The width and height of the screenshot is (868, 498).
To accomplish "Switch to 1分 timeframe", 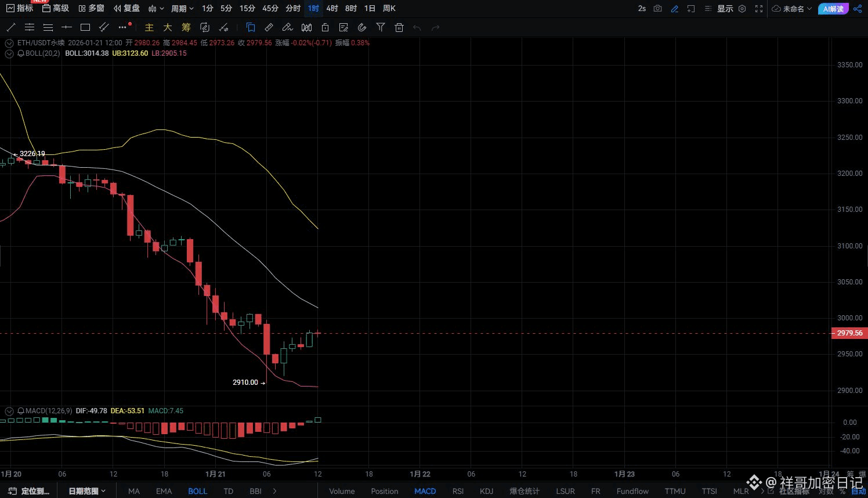I will point(208,9).
